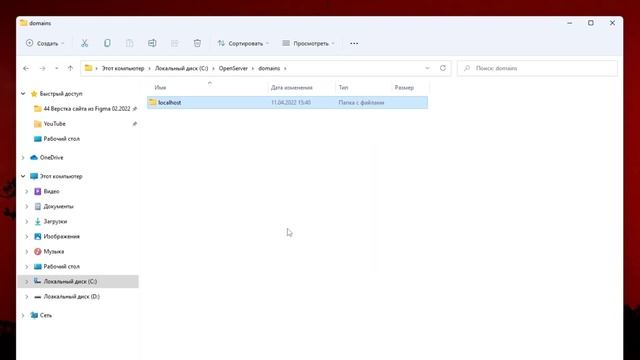
Task: Click Этот компьютер in breadcrumb path
Action: coord(123,68)
